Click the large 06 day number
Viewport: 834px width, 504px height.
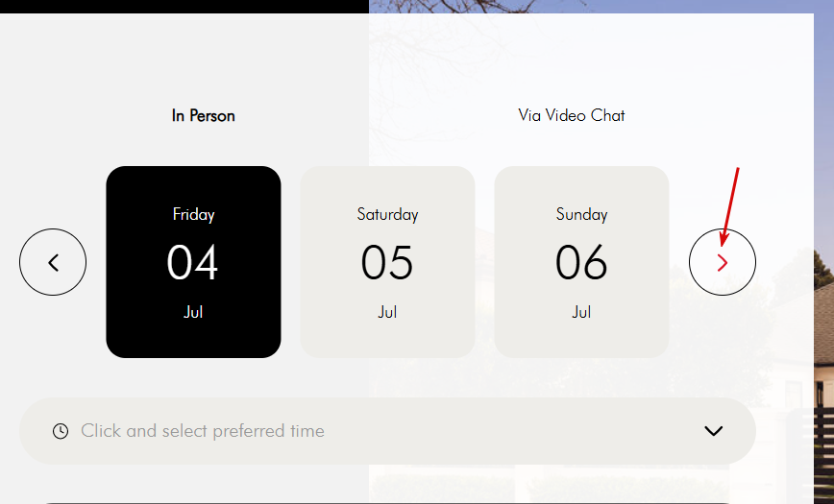(580, 262)
